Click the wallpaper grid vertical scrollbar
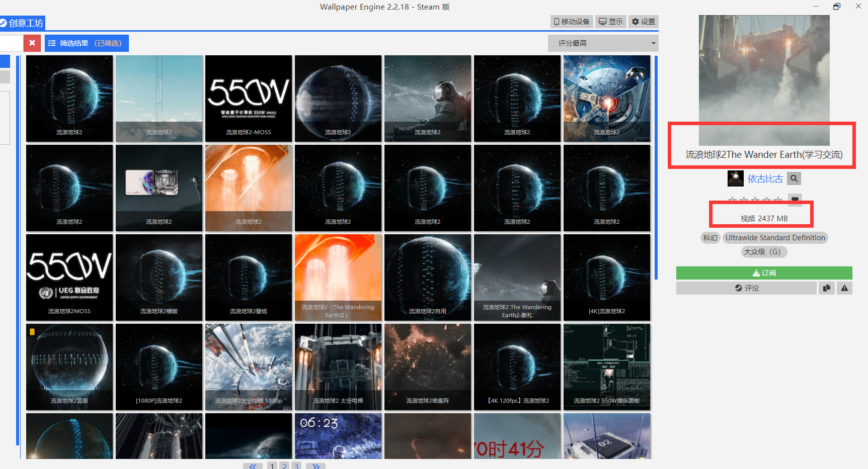Screen dimensions: 868x469 (656, 167)
